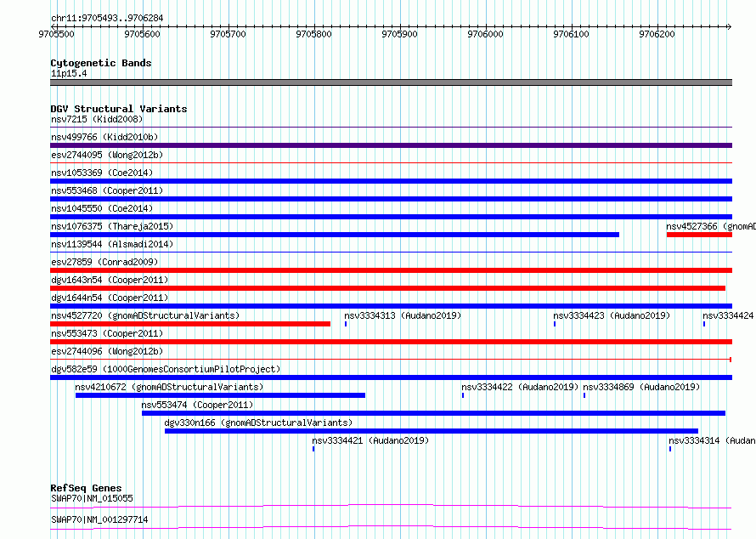Click the SWAP70|NM_015055 gene label

92,498
